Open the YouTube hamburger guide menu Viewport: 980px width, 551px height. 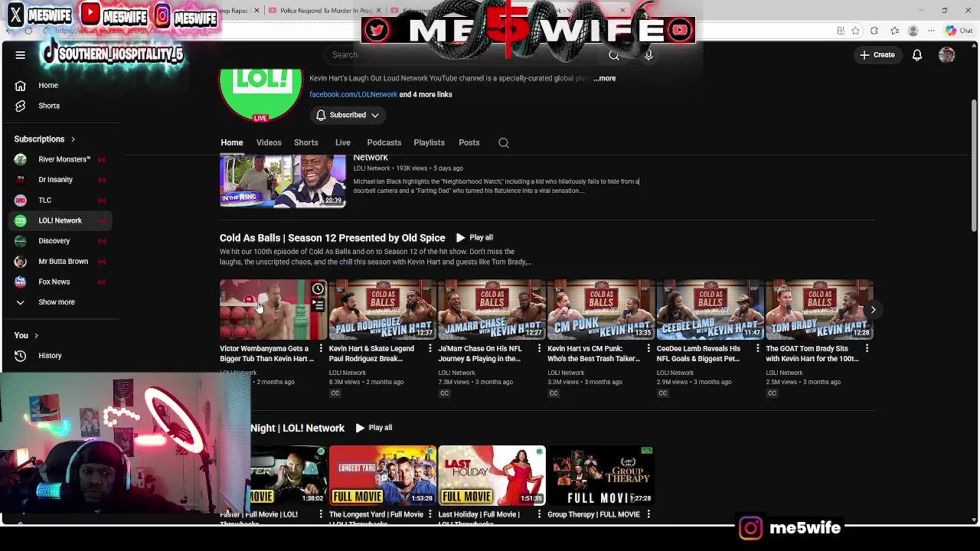coord(21,55)
